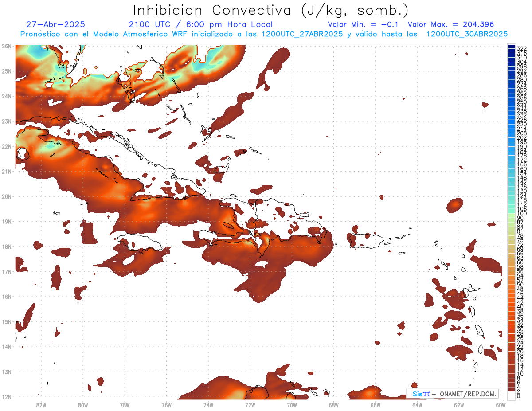
Task: Click the '10' colorbar value
Action: (x=520, y=374)
